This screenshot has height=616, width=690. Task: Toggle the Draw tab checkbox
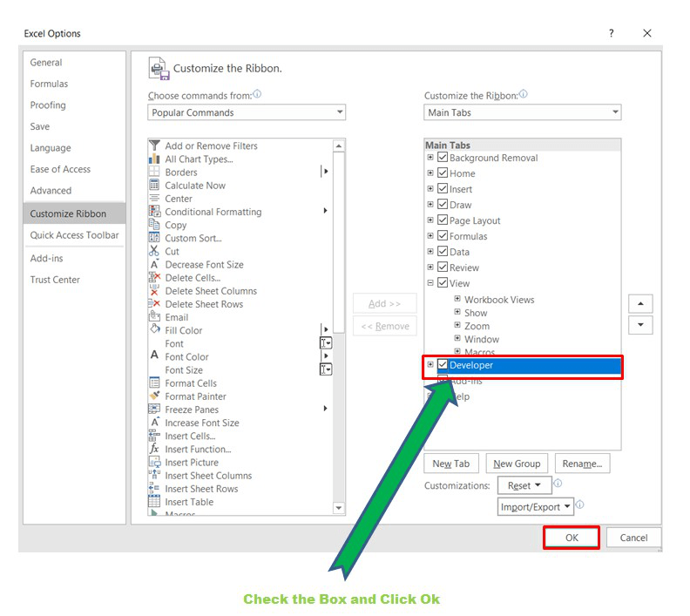point(443,204)
